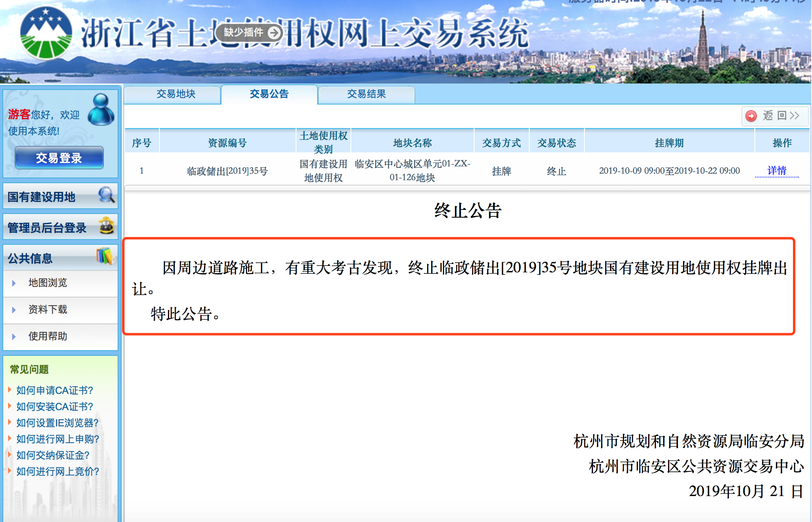Open the 如何申请CA证书? help link
The width and height of the screenshot is (812, 522).
pyautogui.click(x=54, y=390)
